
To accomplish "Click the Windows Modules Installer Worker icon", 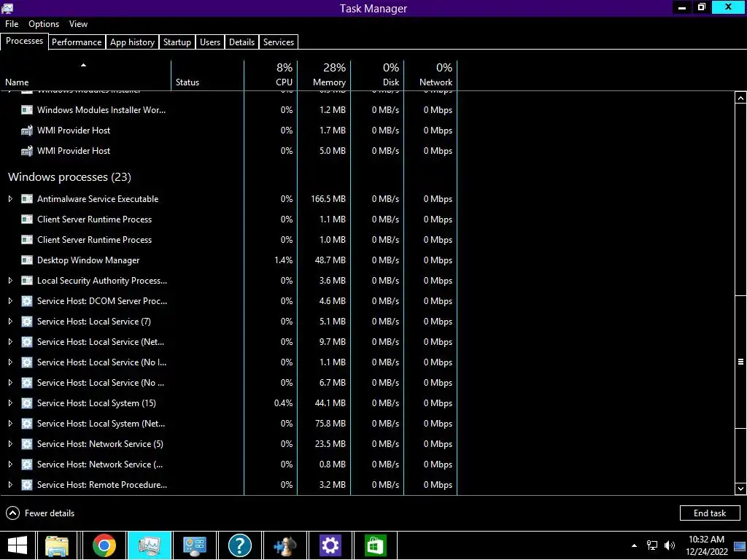I will [x=27, y=110].
